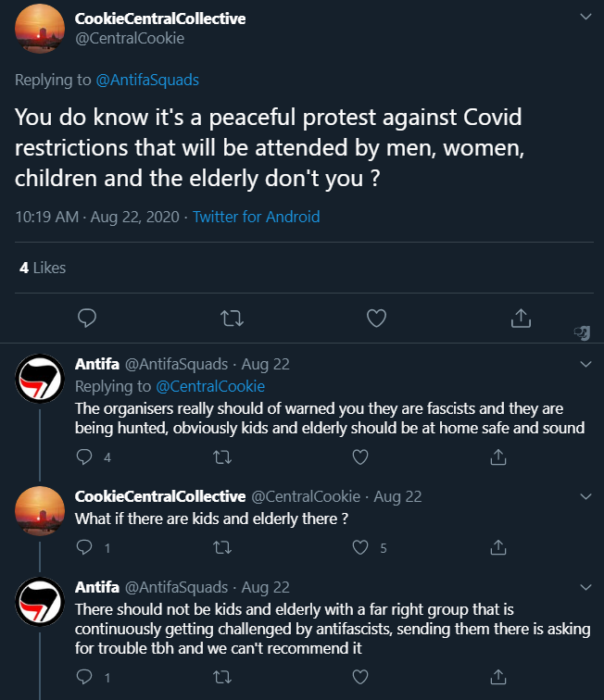Open the @AntifaSquads link in main tweet
This screenshot has height=700, width=604.
coord(147,80)
